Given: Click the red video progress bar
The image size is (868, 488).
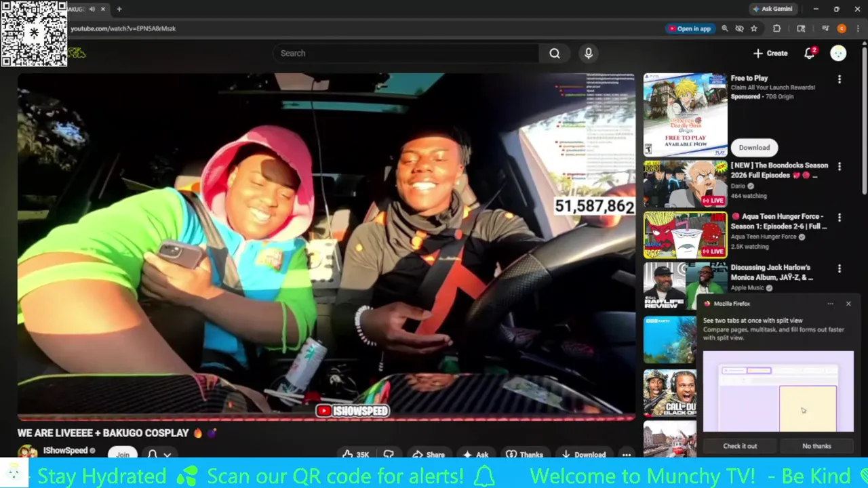Looking at the screenshot, I should click(326, 419).
